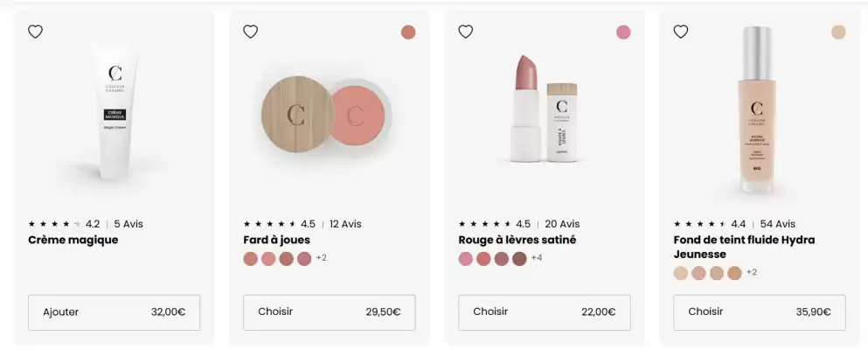Choose fourth tan shade of Fond de teint
Screen dimensions: 868x350
click(734, 273)
